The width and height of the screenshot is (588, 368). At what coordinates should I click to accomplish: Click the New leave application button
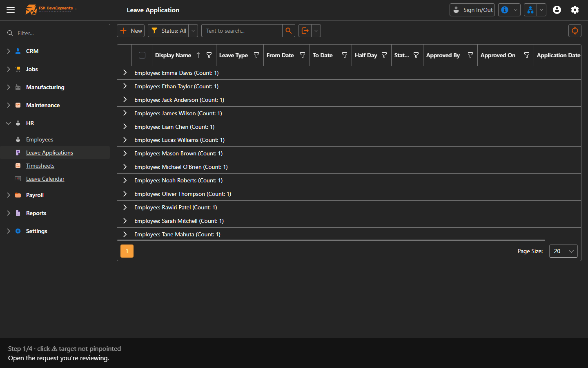tap(131, 31)
